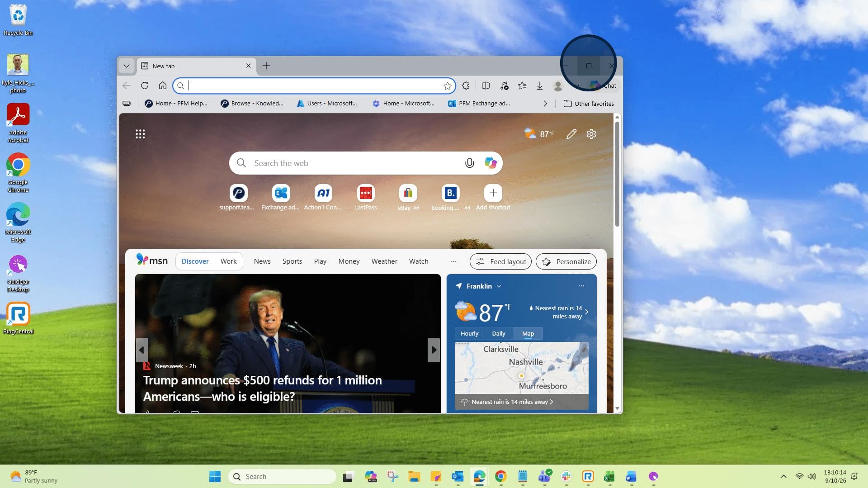
Task: Open Windows Start menu
Action: click(x=215, y=476)
